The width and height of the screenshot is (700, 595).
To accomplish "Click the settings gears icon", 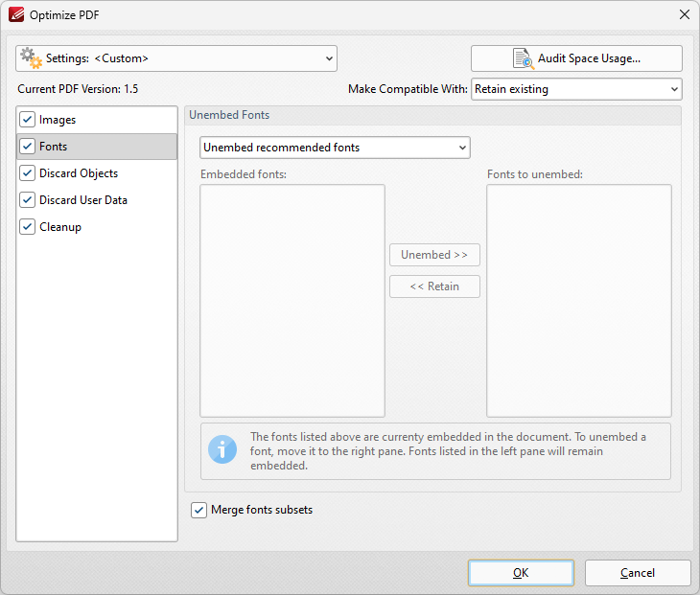I will click(32, 58).
